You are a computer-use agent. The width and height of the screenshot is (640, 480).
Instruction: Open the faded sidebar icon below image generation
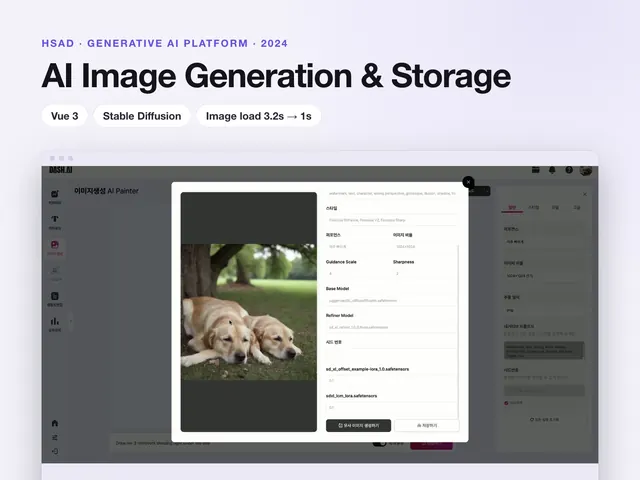(55, 273)
